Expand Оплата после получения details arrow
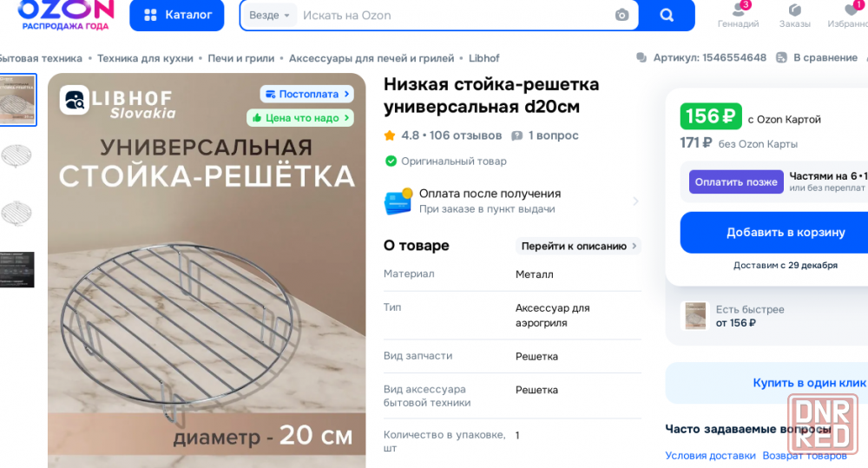868x468 pixels. pyautogui.click(x=635, y=201)
